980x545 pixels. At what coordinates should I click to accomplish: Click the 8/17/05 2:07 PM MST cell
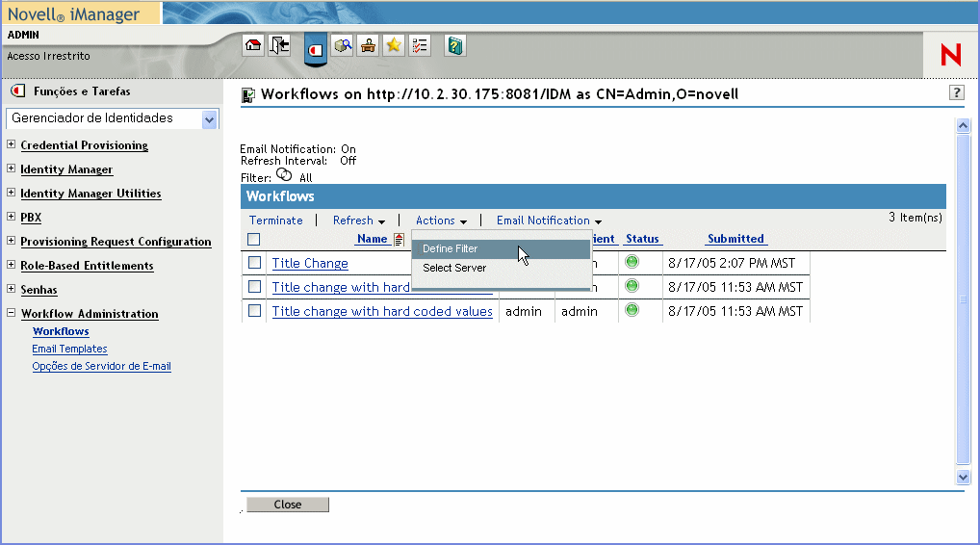point(735,263)
